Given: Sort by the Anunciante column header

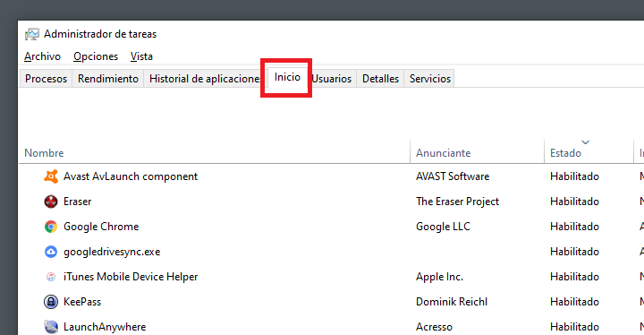Looking at the screenshot, I should click(x=478, y=152).
